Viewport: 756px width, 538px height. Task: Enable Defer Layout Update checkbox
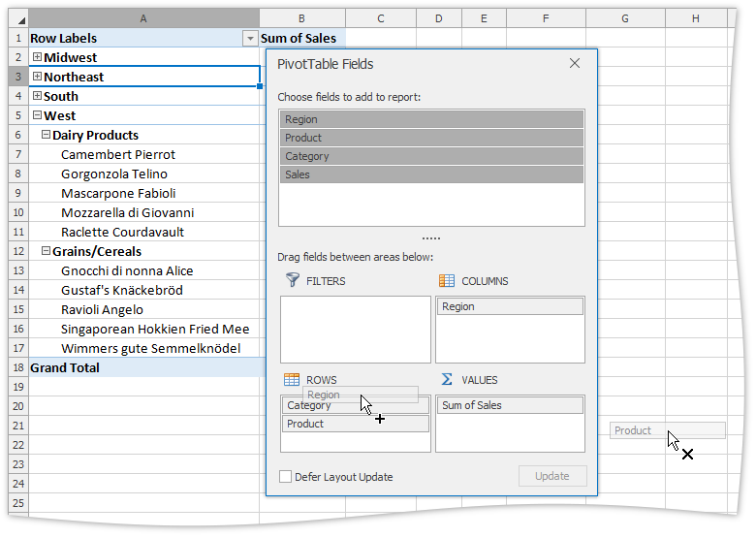[x=285, y=477]
